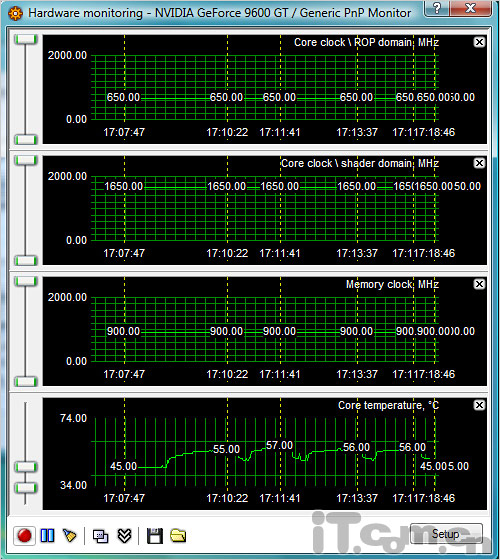Click the upper slider handle of shader graph
Screen dimensions: 500x560
click(x=26, y=160)
